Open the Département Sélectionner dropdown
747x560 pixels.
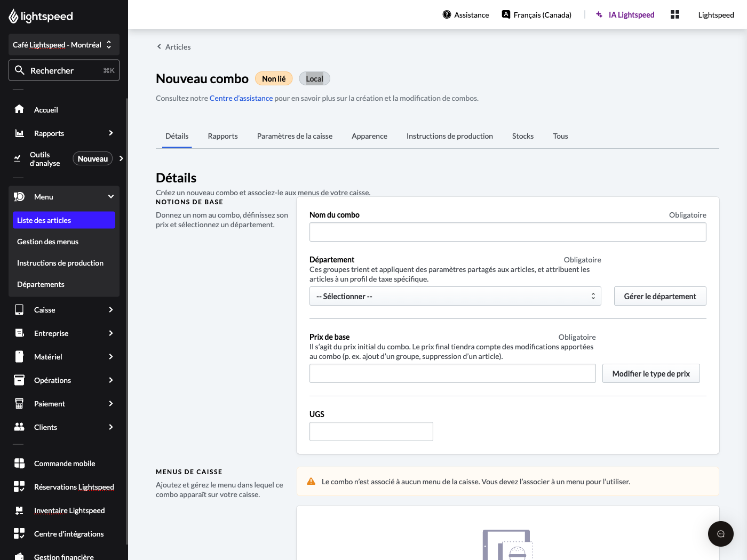tap(455, 296)
